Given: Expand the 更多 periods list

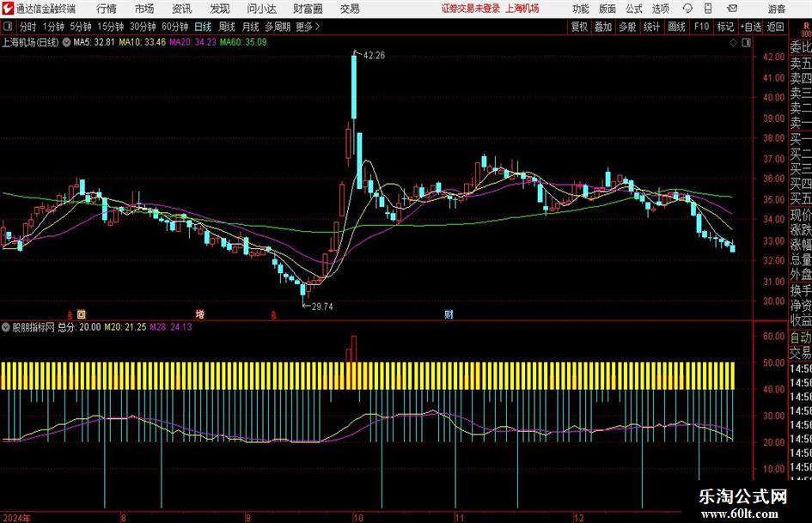Looking at the screenshot, I should click(308, 27).
